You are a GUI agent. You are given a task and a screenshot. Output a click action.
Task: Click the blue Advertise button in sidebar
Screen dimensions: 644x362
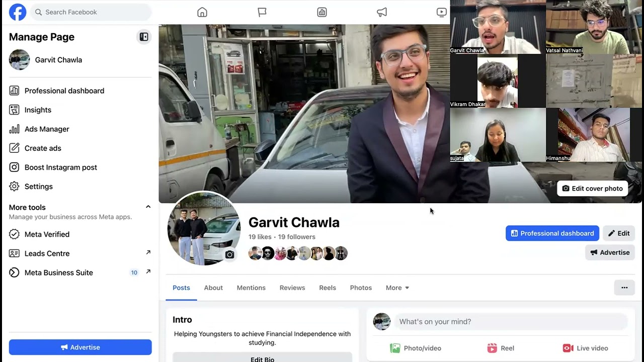pyautogui.click(x=80, y=347)
